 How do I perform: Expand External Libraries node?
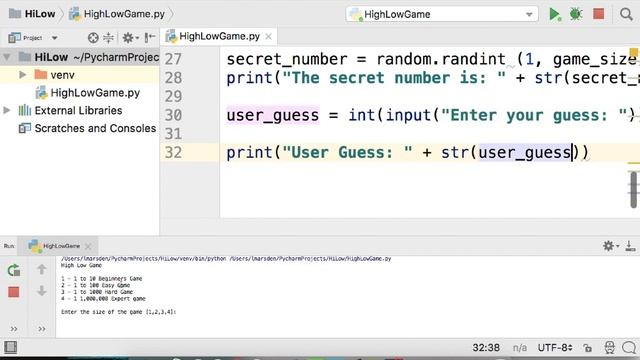tap(7, 110)
